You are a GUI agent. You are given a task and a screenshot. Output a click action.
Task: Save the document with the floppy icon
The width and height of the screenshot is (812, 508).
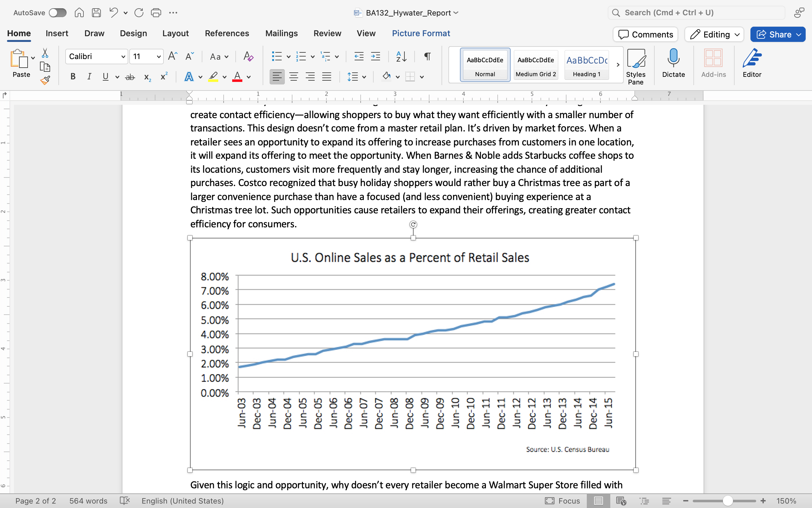(97, 13)
